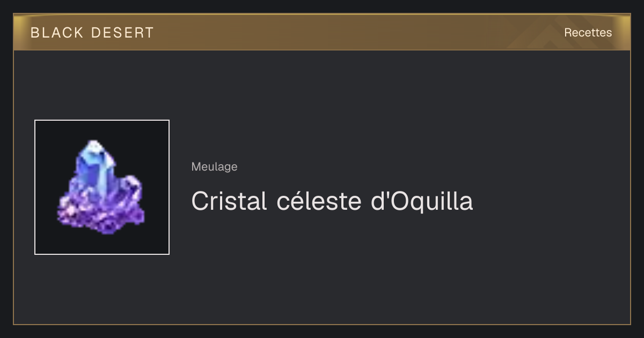Viewport: 644px width, 338px height.
Task: Click the Cristal céleste d'Oquilla title
Action: (x=332, y=201)
